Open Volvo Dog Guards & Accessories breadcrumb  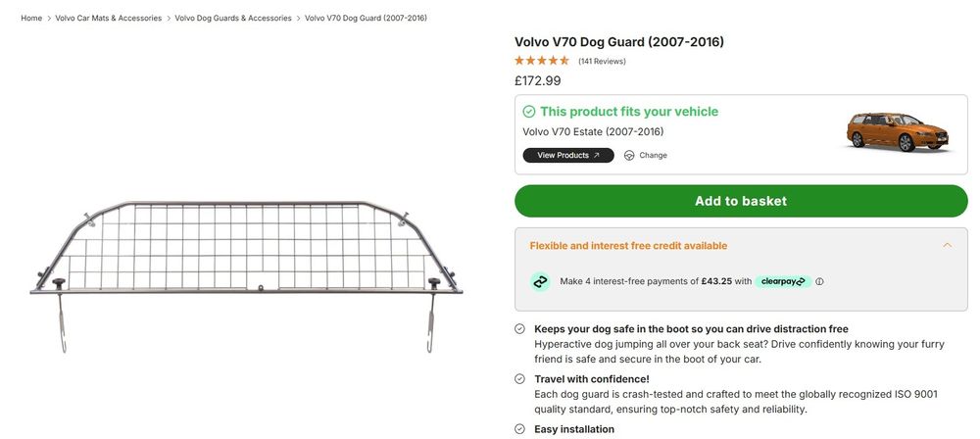[233, 19]
